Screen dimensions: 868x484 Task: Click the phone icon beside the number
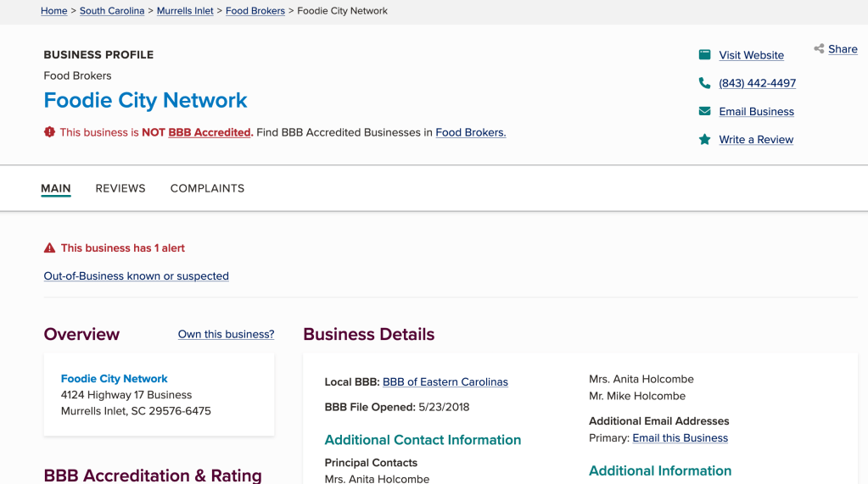tap(704, 83)
